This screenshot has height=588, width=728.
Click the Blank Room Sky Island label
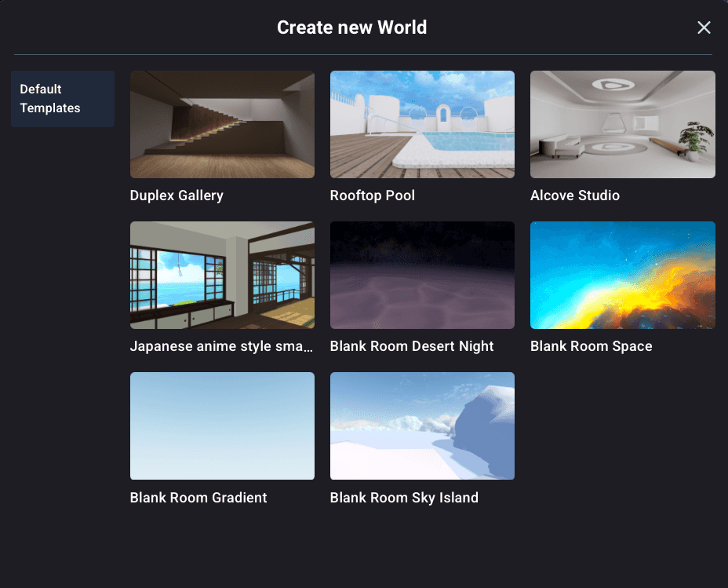[x=404, y=498]
